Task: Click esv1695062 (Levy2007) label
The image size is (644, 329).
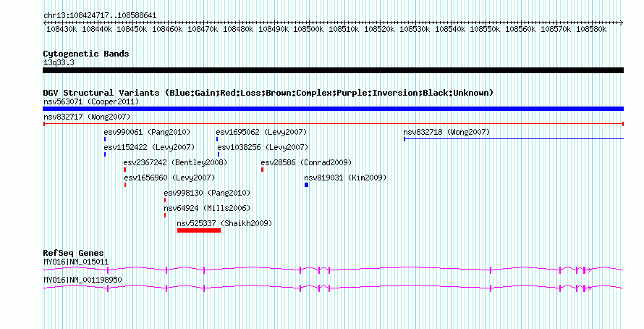Action: point(261,132)
